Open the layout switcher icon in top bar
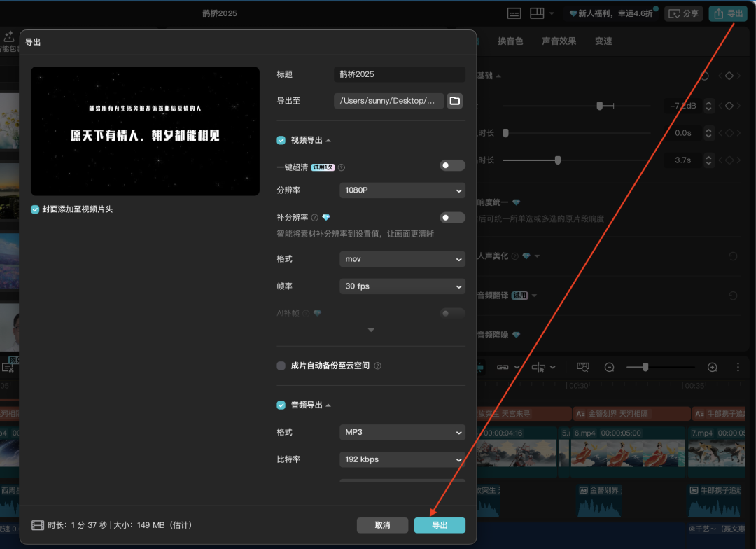Image resolution: width=756 pixels, height=549 pixels. tap(537, 13)
